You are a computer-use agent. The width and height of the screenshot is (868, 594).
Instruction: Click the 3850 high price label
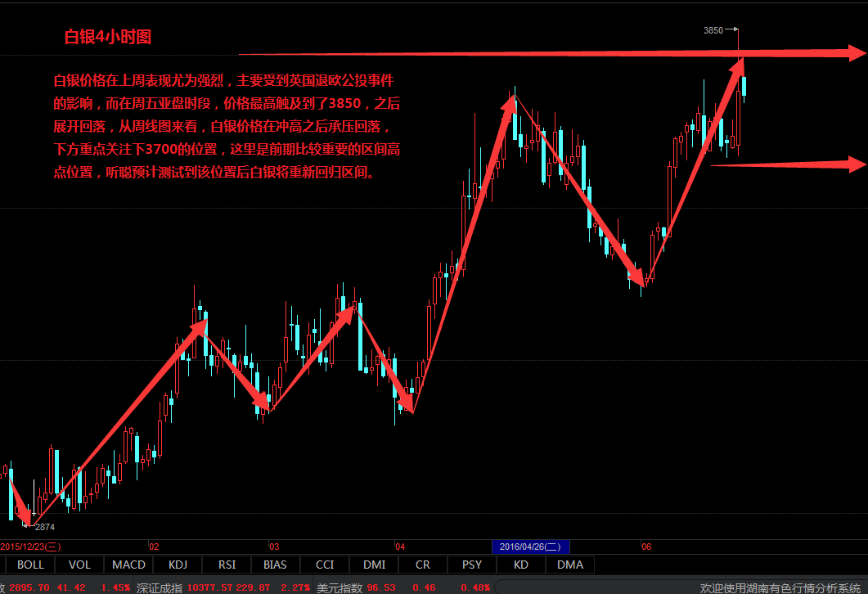tap(713, 30)
